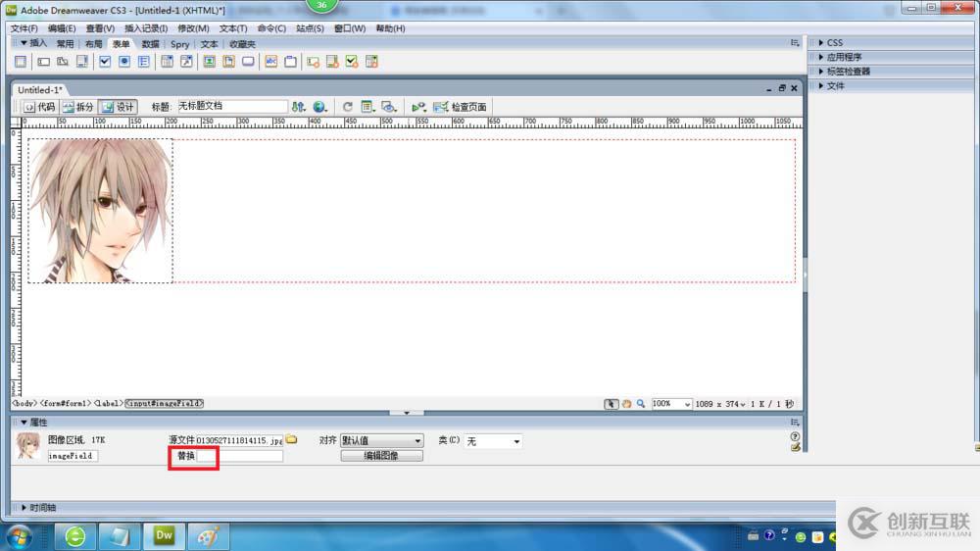Refresh design view
Screen dimensions: 980x551
pyautogui.click(x=348, y=107)
